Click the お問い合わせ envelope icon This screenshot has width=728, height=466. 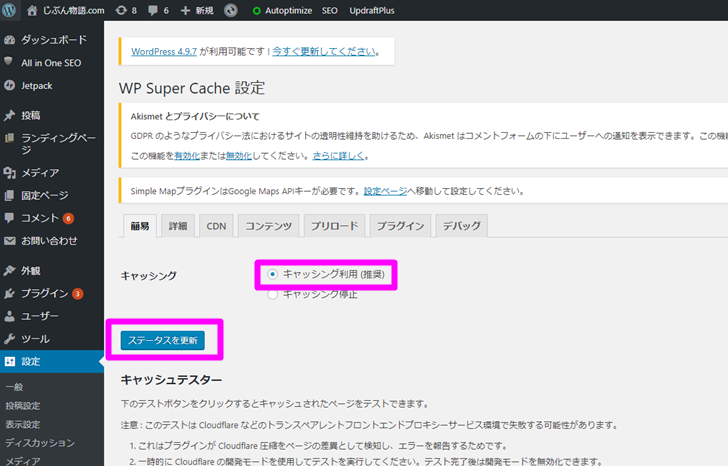coord(9,241)
